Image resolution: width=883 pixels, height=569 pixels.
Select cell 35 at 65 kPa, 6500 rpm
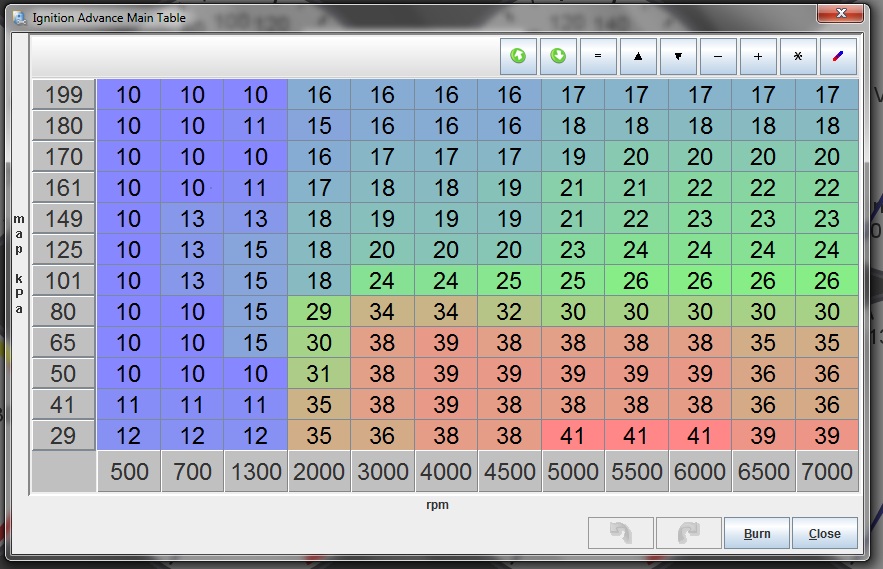(x=764, y=343)
